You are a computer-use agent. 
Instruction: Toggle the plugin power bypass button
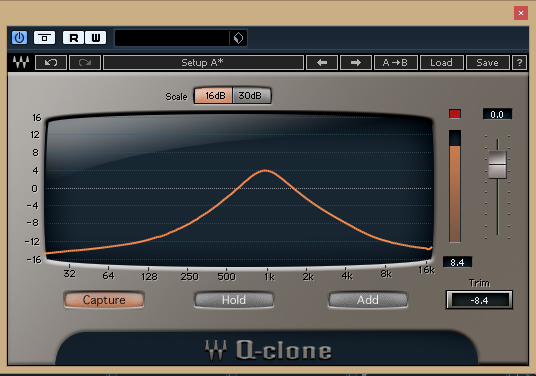(x=19, y=38)
